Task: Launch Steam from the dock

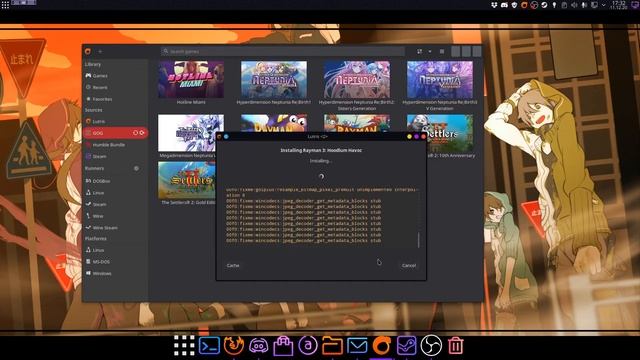Action: click(x=407, y=346)
